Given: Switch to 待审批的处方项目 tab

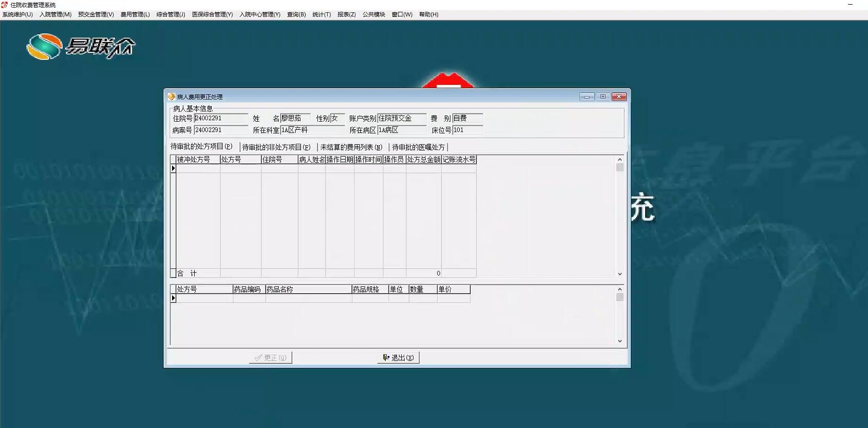Looking at the screenshot, I should (201, 147).
